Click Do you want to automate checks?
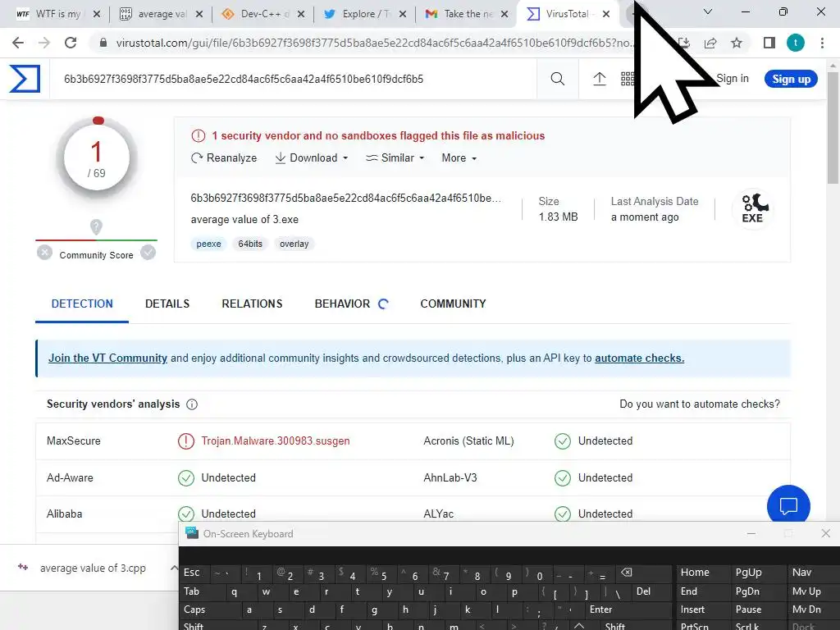The height and width of the screenshot is (630, 840). 700,404
